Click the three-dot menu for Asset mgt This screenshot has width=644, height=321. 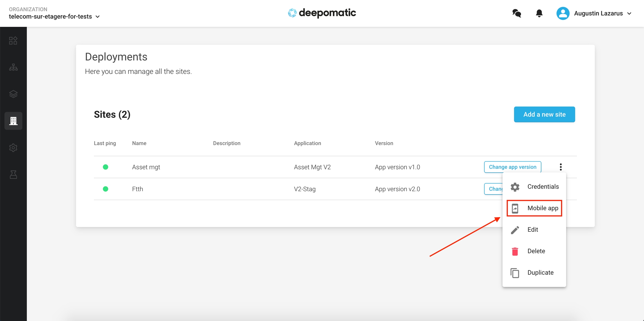click(561, 167)
